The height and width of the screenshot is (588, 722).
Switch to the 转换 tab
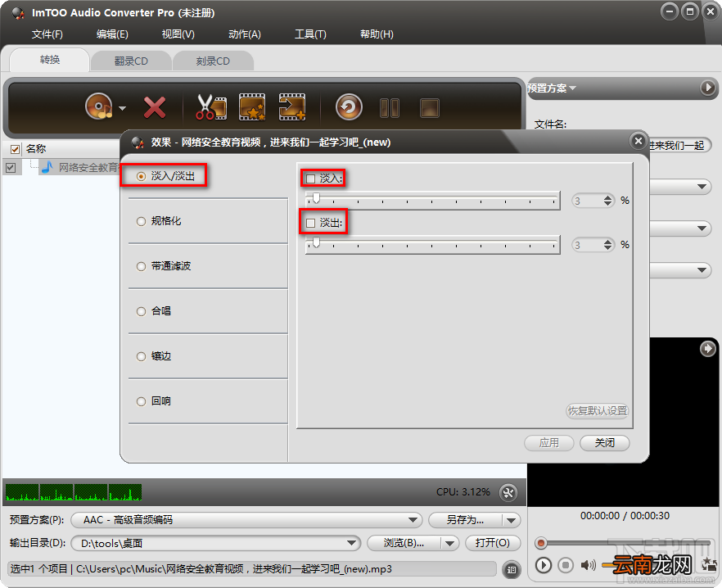(x=49, y=60)
